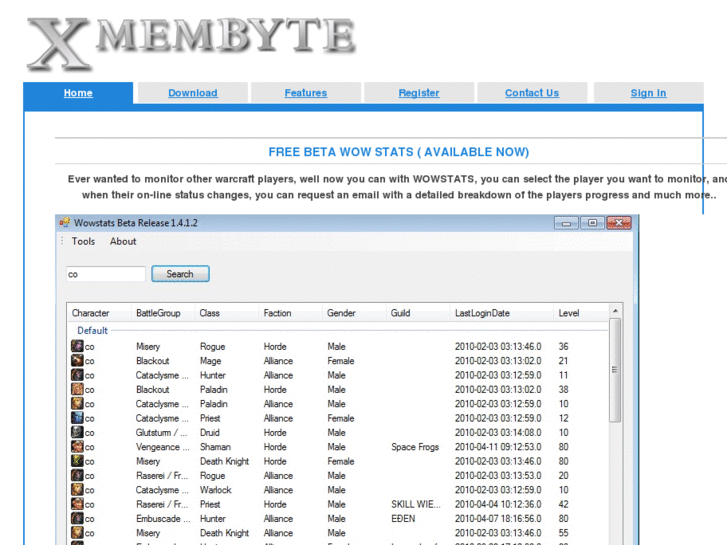Click the avatar icon of the Alliance Rogue row
The width and height of the screenshot is (727, 545).
(77, 475)
